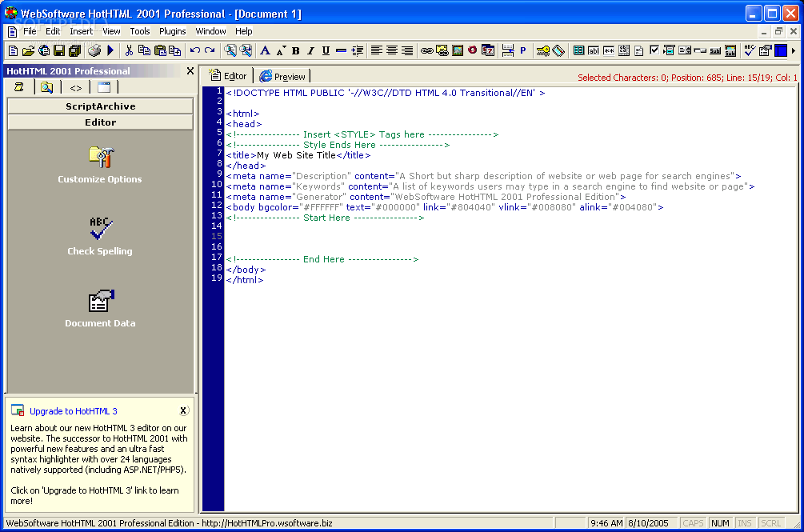804x532 pixels.
Task: Follow the Upgrade to HotHTML 3 link
Action: pyautogui.click(x=74, y=411)
